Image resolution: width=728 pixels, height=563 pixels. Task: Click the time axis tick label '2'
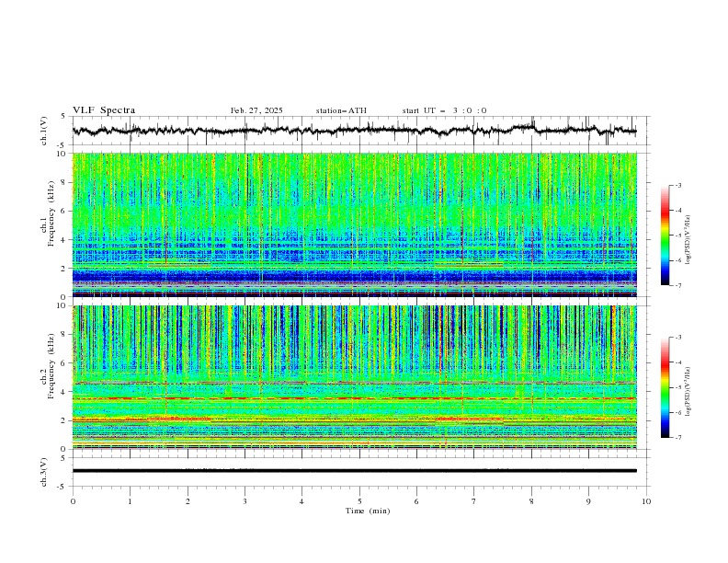(x=188, y=501)
